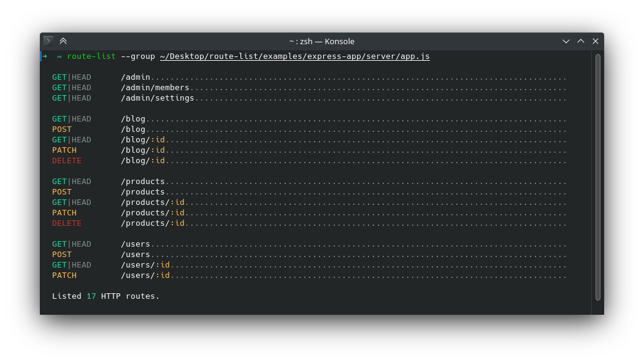Click the DELETE method for /products/:id
The width and height of the screenshot is (644, 362).
66,223
